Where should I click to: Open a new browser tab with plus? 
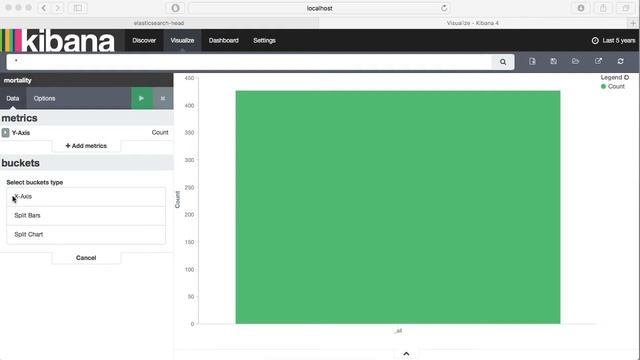633,23
